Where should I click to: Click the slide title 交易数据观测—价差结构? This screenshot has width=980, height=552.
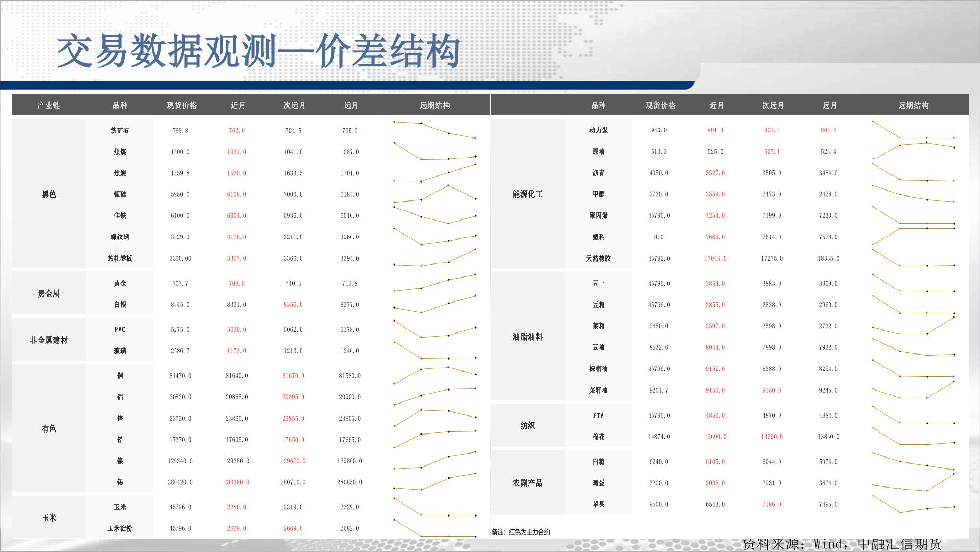coord(259,51)
